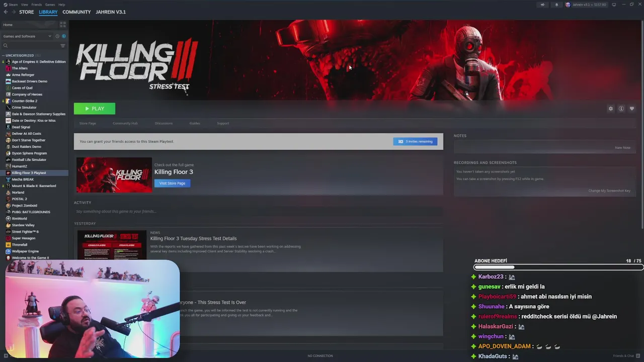644x362 pixels.
Task: Open the Support link
Action: point(223,123)
